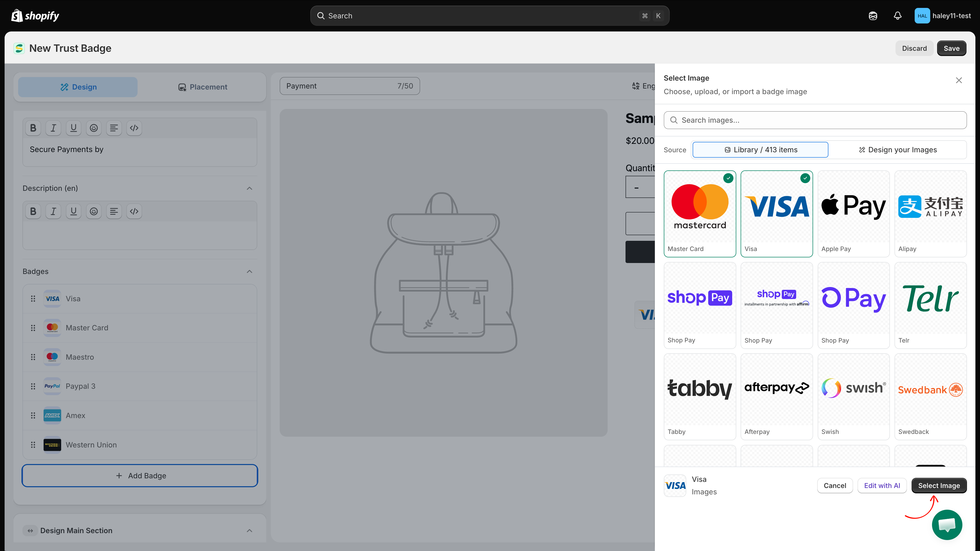The image size is (980, 551).
Task: Toggle underline in the Description editor
Action: pyautogui.click(x=73, y=211)
